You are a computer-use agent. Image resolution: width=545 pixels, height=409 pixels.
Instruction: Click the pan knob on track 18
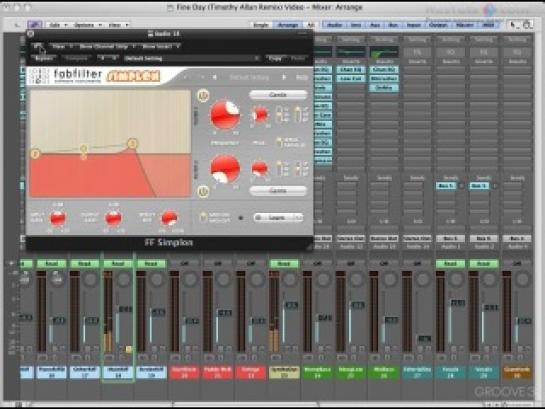point(124,279)
